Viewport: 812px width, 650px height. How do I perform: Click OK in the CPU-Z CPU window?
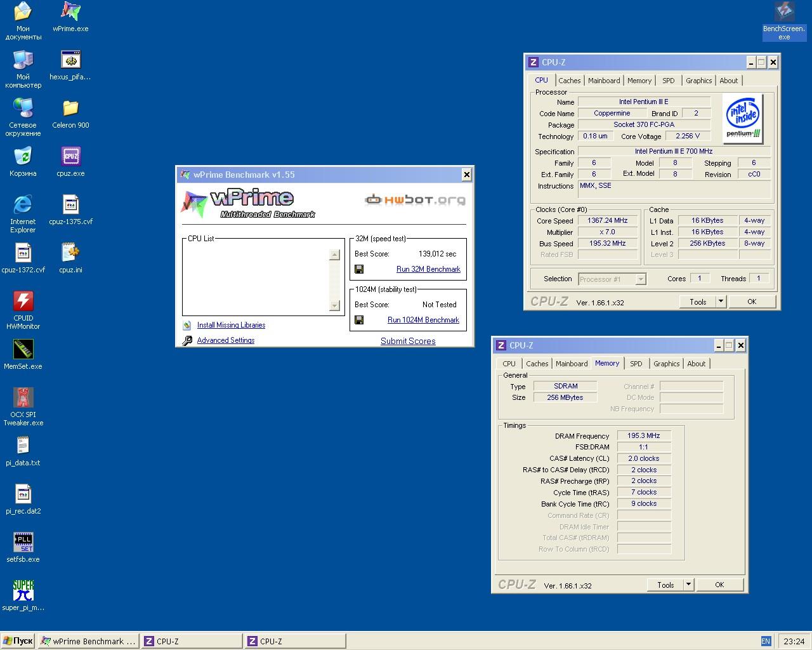(x=752, y=302)
